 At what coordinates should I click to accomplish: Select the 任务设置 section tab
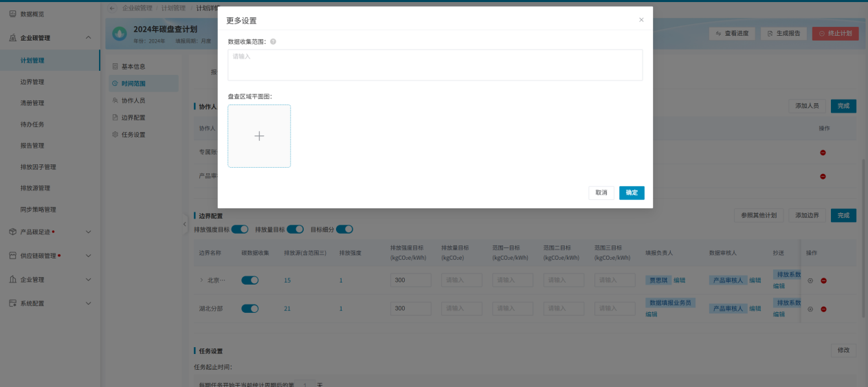click(133, 135)
